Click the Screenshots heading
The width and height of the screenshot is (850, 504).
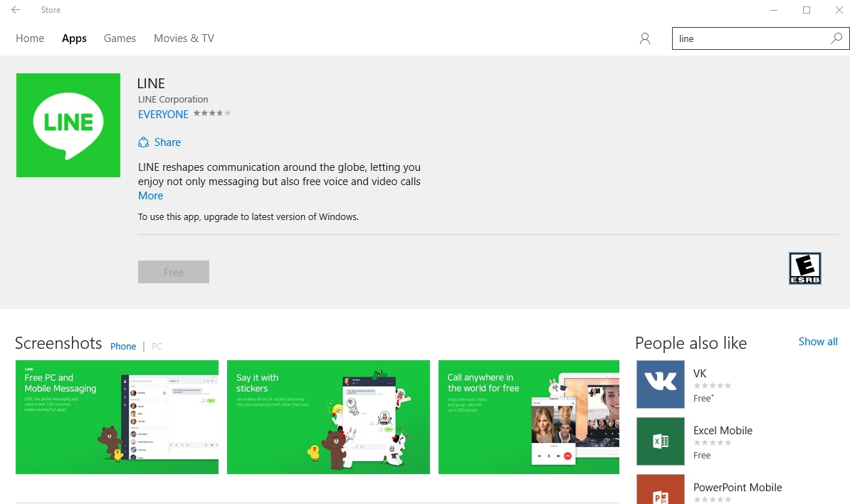pos(58,343)
